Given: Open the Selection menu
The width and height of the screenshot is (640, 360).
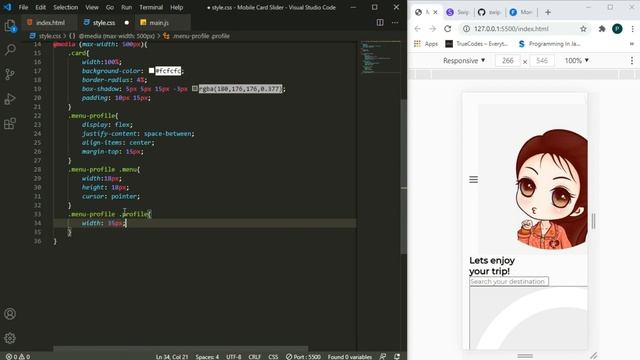Looking at the screenshot, I should [65, 7].
